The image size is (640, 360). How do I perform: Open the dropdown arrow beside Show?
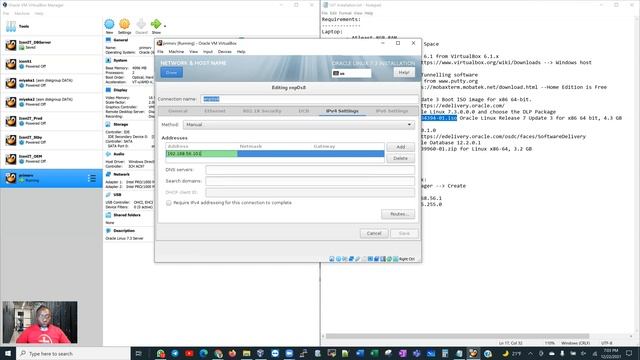165,26
